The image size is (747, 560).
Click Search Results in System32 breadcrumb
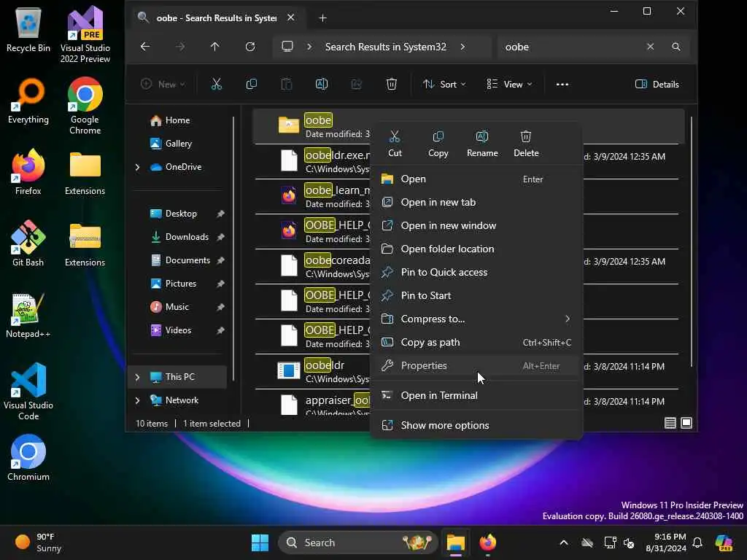[385, 47]
